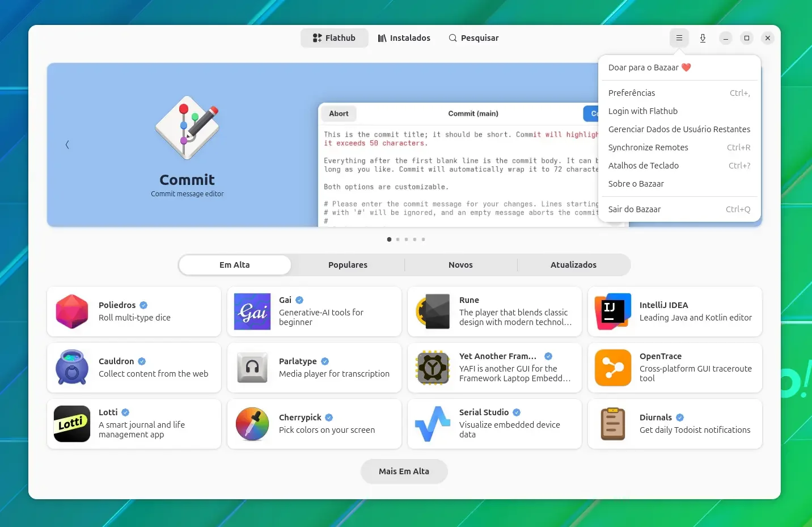Screen dimensions: 812x527
Task: Click the downloads icon in header
Action: click(703, 38)
